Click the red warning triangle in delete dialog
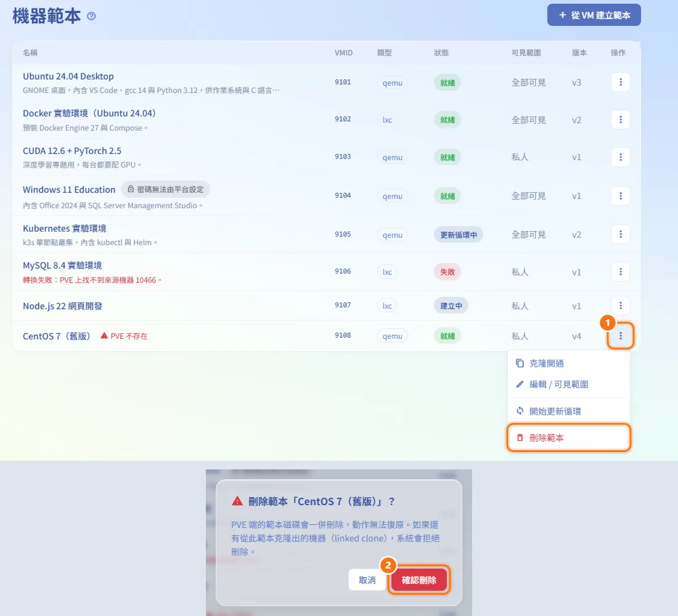This screenshot has height=616, width=678. click(237, 501)
